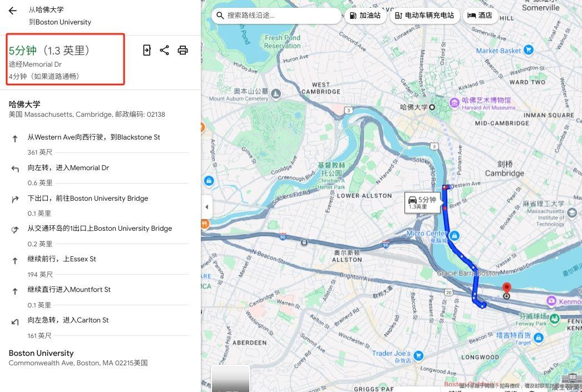This screenshot has width=582, height=392.
Task: Filter by 加油站 gas stations chip
Action: [365, 16]
